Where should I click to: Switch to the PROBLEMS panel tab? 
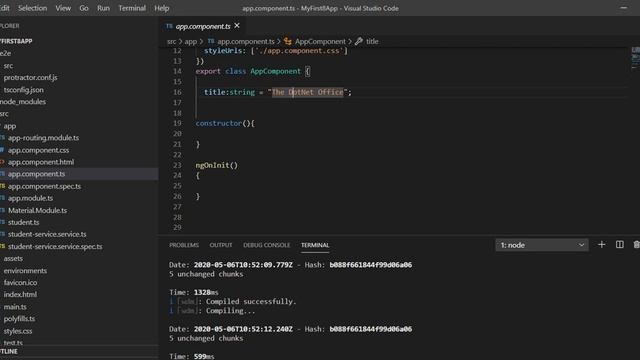[x=184, y=245]
